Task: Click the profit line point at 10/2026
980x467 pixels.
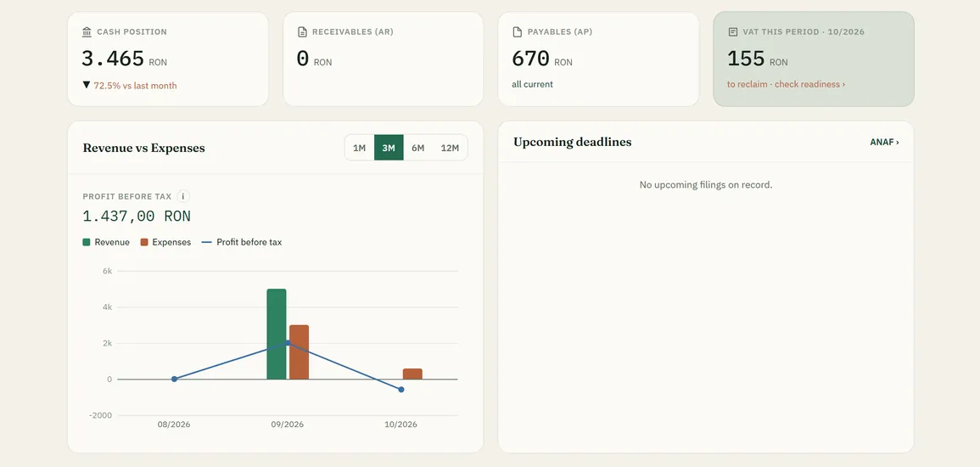Action: click(x=401, y=390)
